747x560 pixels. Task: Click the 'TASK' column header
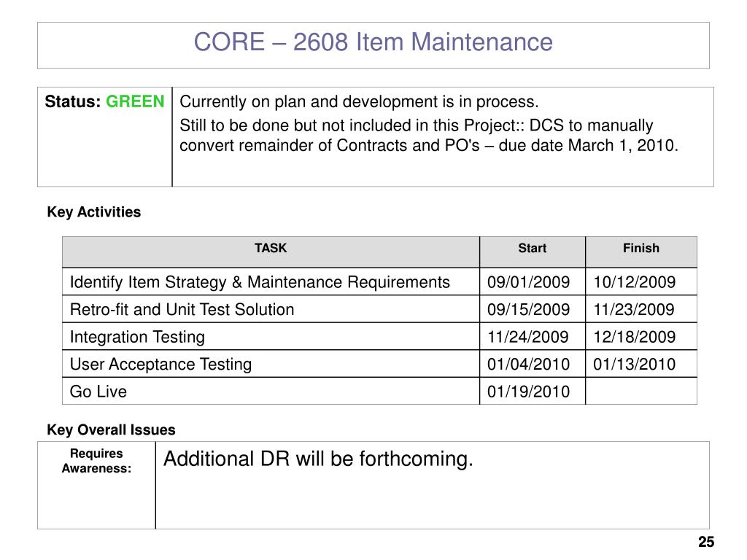(x=271, y=248)
